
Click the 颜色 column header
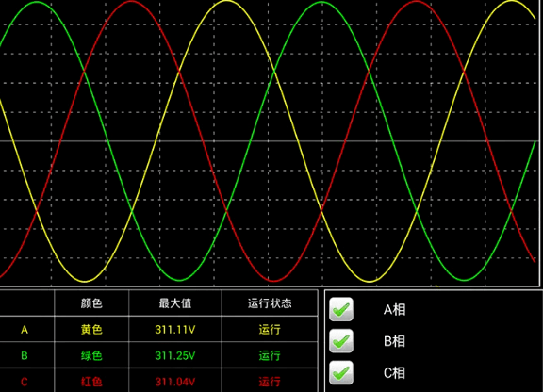tap(91, 303)
